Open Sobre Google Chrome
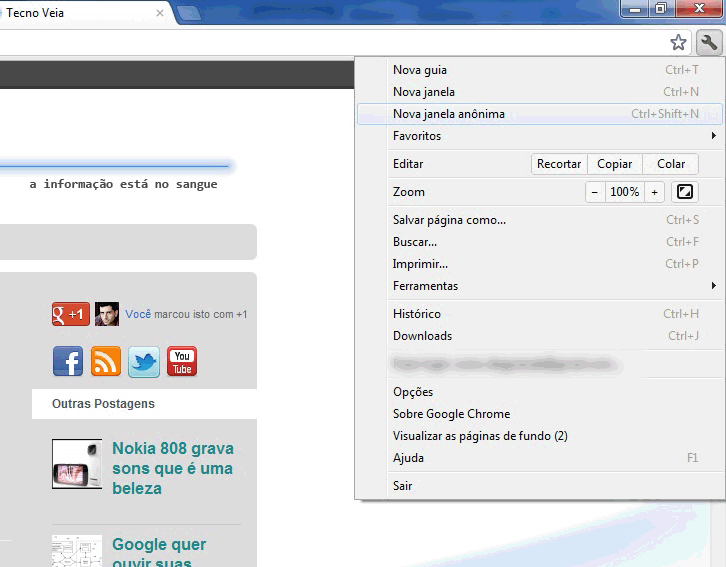The width and height of the screenshot is (726, 567). click(540, 414)
